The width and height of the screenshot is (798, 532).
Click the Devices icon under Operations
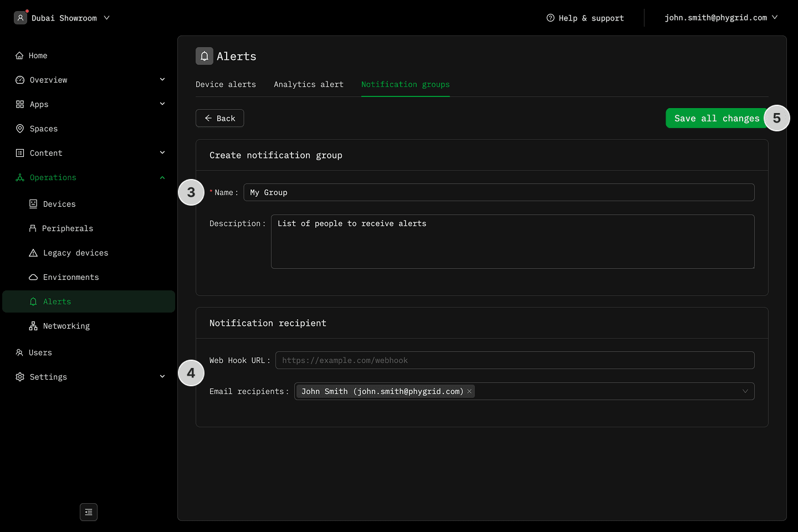(x=33, y=204)
